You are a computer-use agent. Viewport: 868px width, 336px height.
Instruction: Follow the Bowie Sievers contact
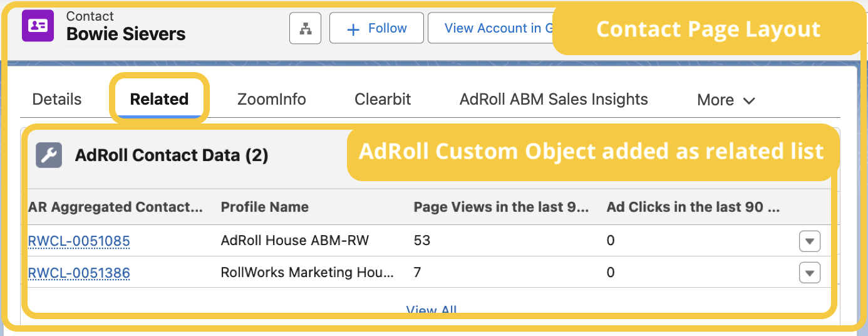(376, 29)
